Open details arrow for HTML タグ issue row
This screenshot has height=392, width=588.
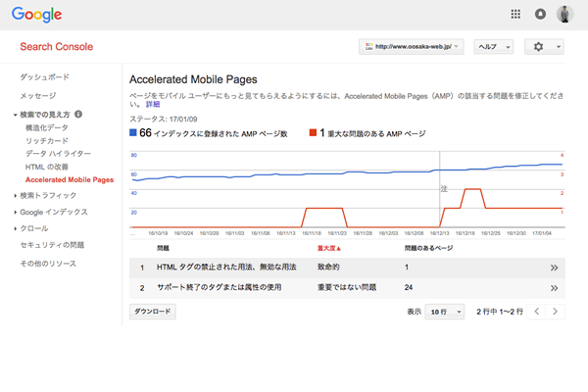(554, 268)
